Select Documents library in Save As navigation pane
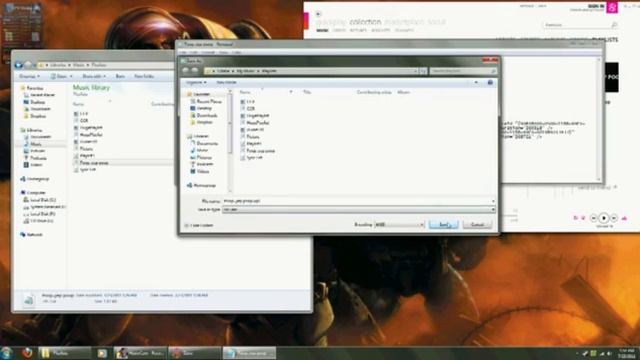Image resolution: width=640 pixels, height=360 pixels. coord(204,143)
